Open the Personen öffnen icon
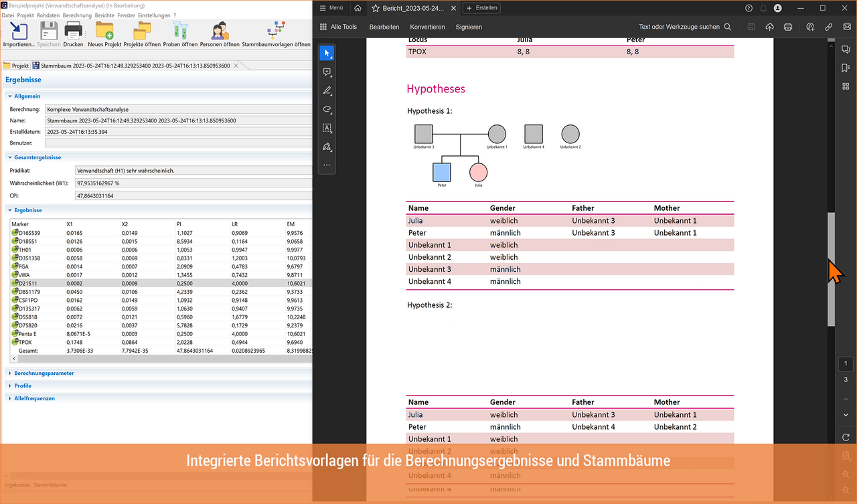The height and width of the screenshot is (504, 857). (x=220, y=31)
